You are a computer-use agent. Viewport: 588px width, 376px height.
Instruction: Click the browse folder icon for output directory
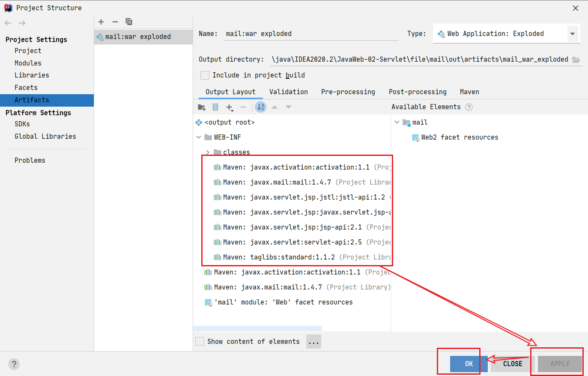pyautogui.click(x=576, y=60)
